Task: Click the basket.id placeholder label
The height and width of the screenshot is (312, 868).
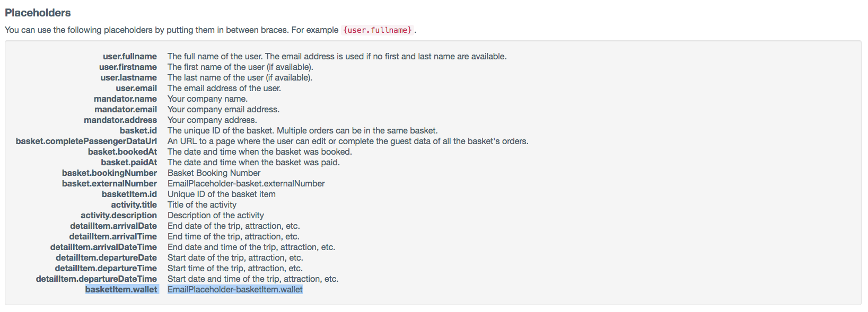Action: pyautogui.click(x=138, y=130)
